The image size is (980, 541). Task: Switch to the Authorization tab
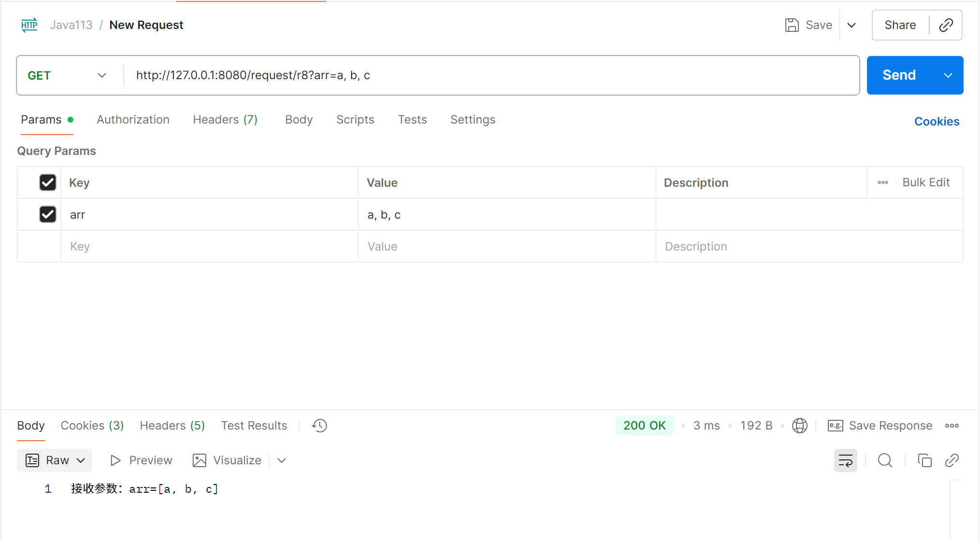click(133, 120)
